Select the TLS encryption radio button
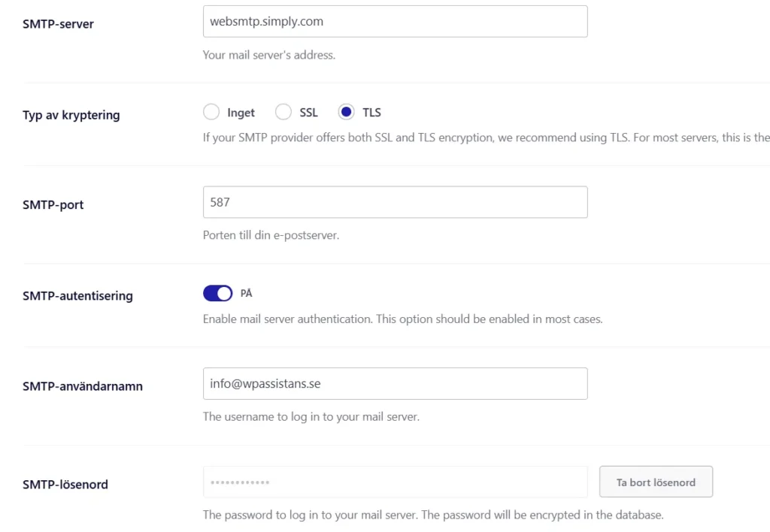 pos(346,113)
